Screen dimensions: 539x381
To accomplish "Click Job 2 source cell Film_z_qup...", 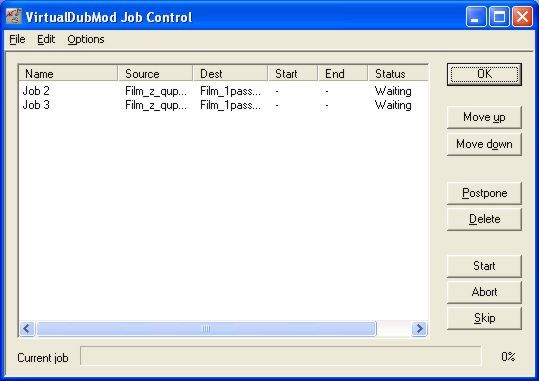I will [x=156, y=91].
